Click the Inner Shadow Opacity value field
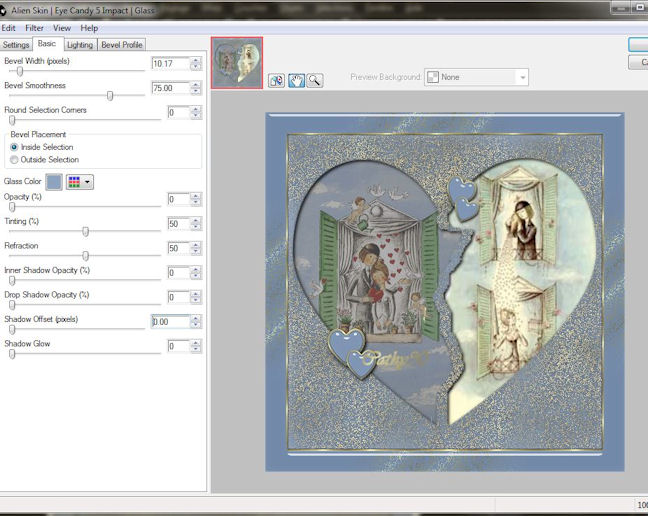Viewport: 648px width, 516px height. pos(179,273)
